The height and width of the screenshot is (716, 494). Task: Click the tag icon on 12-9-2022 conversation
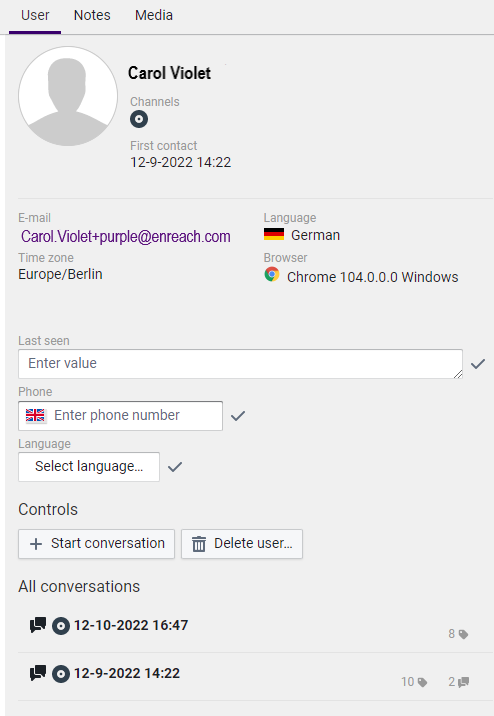click(423, 682)
